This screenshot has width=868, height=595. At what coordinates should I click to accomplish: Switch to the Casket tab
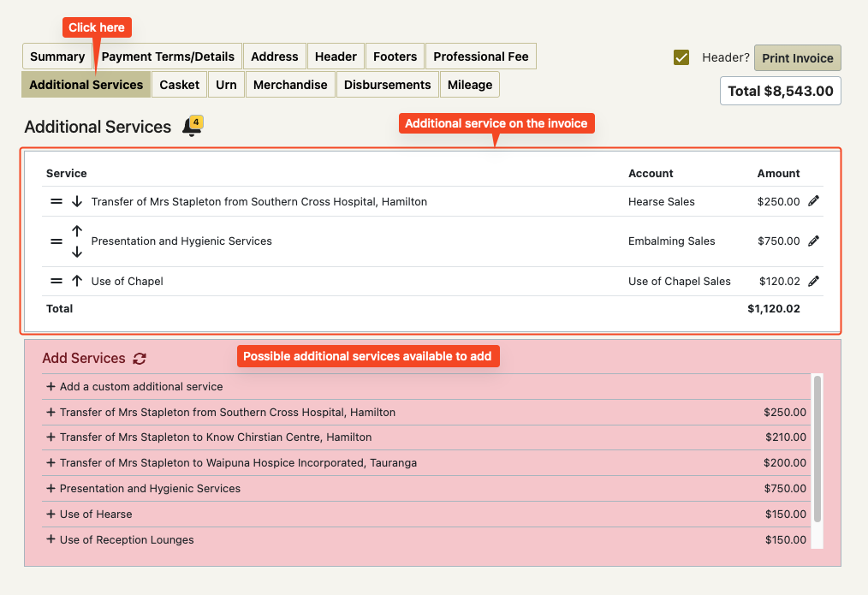coord(180,85)
